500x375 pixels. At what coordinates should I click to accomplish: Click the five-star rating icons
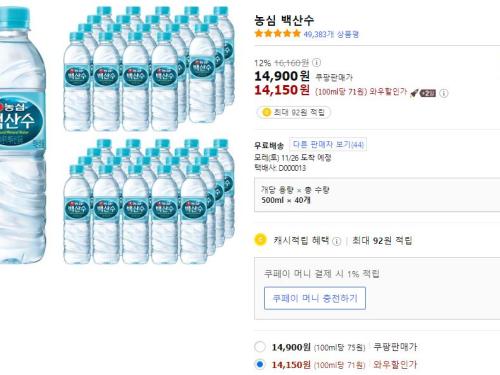pyautogui.click(x=277, y=34)
